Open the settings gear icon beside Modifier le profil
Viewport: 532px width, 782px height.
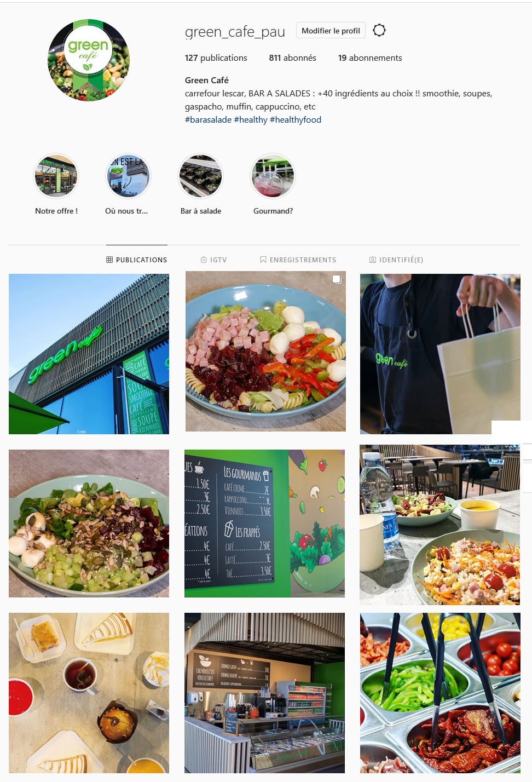(379, 30)
